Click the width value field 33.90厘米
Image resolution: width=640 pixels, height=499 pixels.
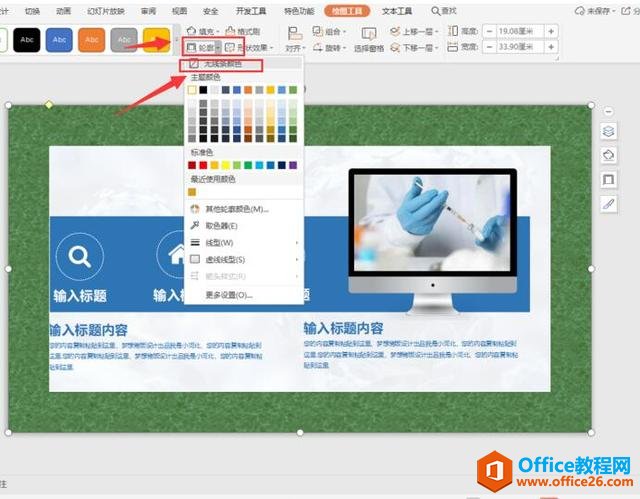coord(520,47)
